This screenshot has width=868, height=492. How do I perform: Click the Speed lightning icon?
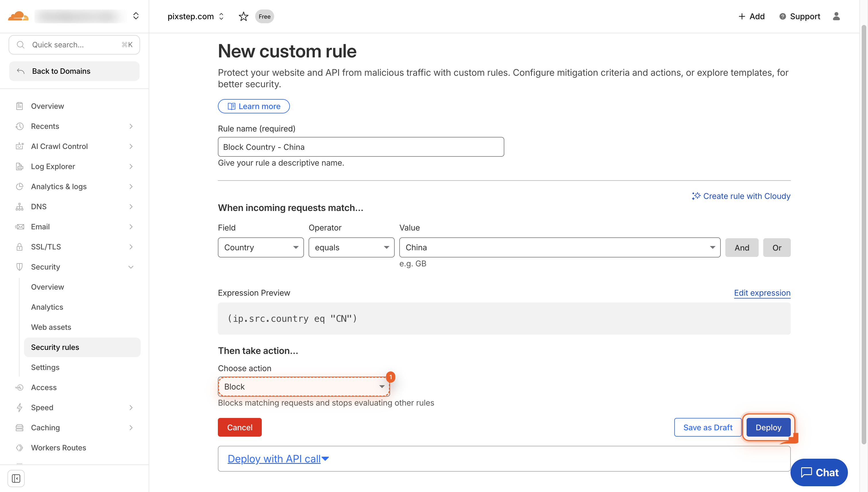point(19,408)
